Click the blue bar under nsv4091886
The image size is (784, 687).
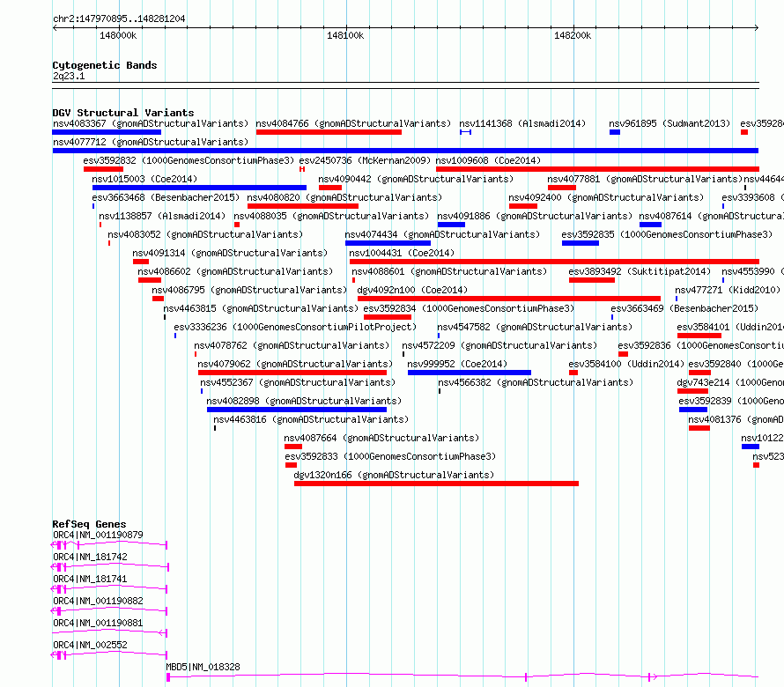point(451,225)
